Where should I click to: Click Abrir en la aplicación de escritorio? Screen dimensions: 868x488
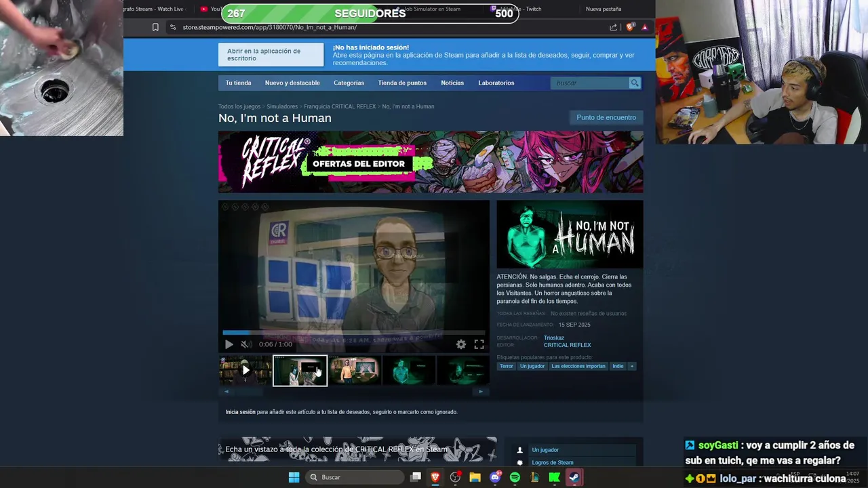point(271,55)
